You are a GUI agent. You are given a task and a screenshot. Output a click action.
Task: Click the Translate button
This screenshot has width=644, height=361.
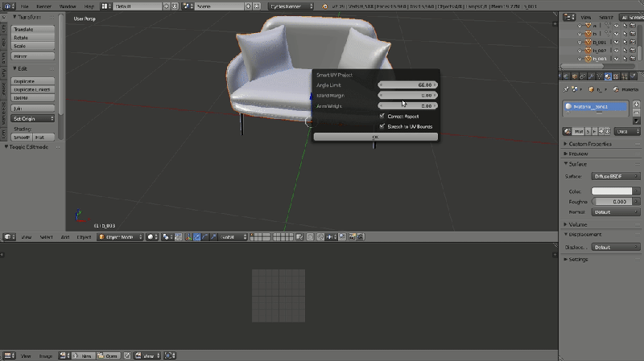tap(33, 29)
